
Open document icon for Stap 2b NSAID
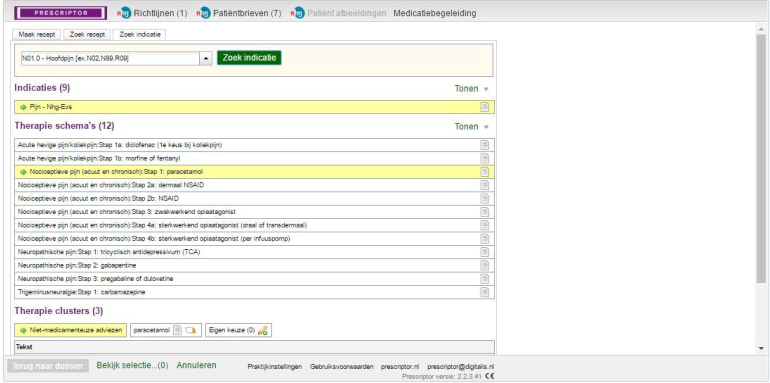484,198
